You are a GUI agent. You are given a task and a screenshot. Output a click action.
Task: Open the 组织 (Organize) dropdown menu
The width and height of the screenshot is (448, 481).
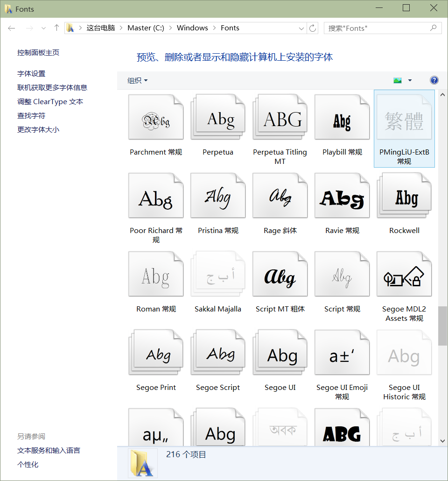coord(137,80)
